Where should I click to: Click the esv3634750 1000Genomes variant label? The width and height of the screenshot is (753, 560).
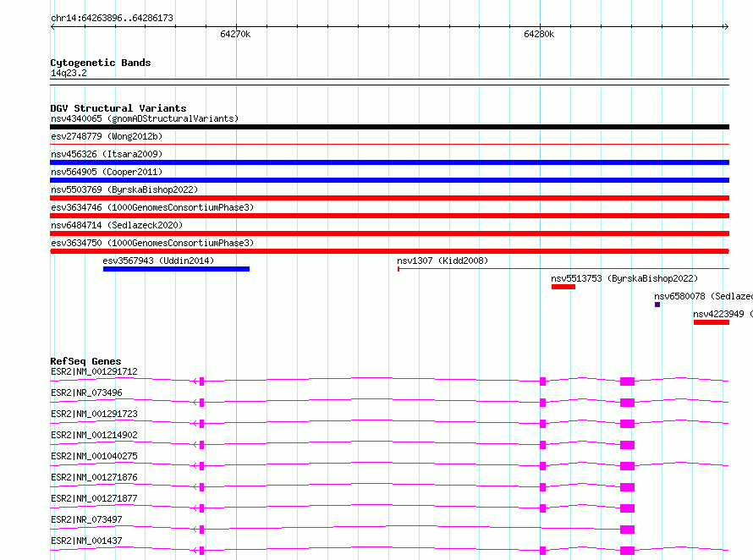click(x=152, y=243)
